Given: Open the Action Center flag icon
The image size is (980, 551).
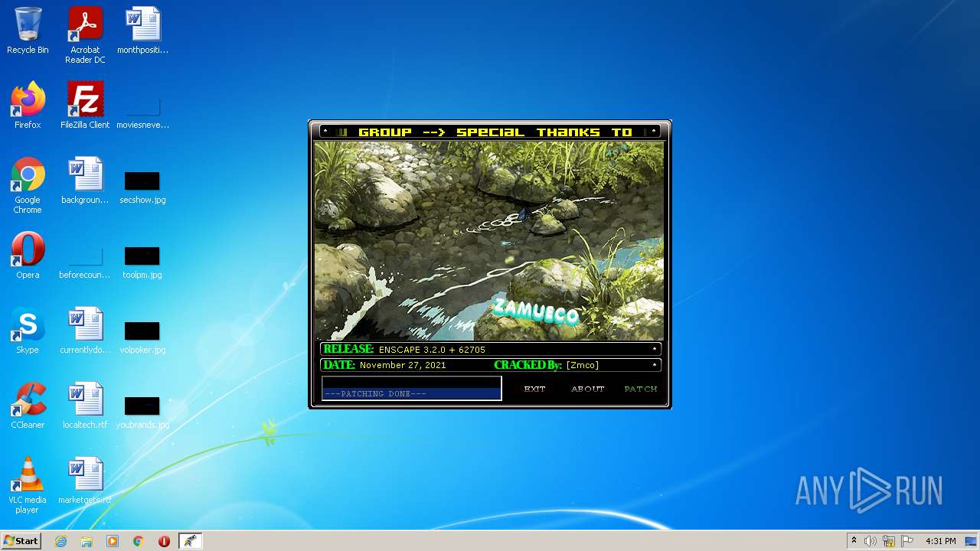Looking at the screenshot, I should 907,541.
